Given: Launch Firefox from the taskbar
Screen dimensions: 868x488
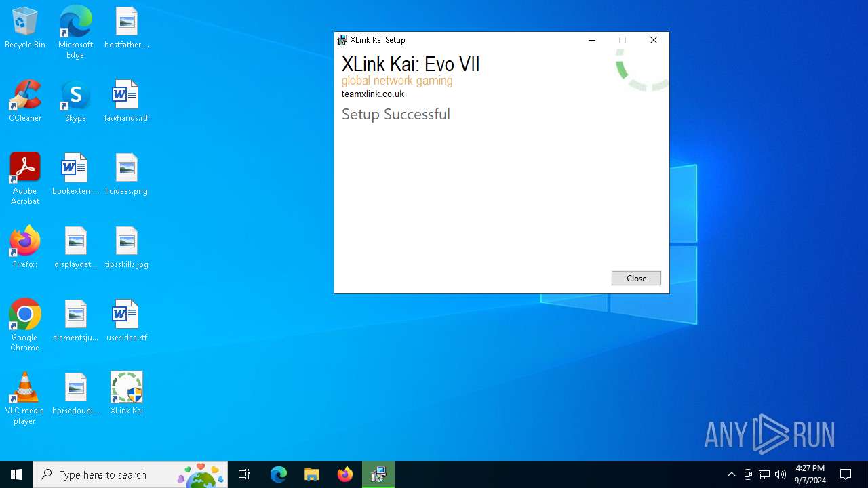Looking at the screenshot, I should click(344, 474).
